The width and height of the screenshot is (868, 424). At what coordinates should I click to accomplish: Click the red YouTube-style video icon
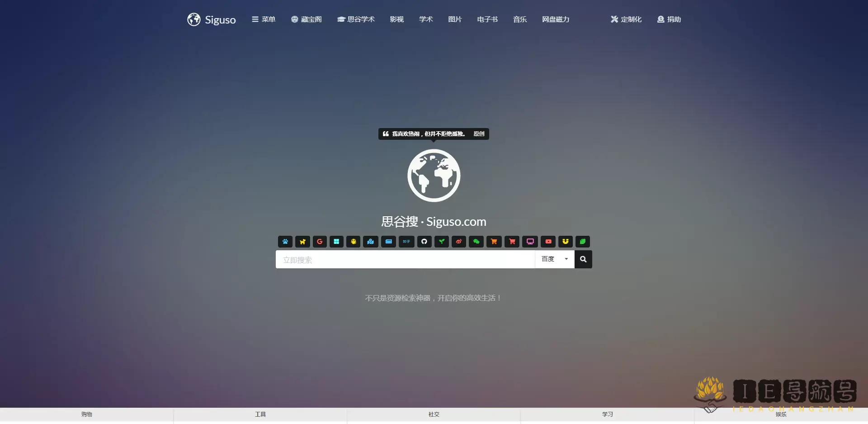[548, 242]
